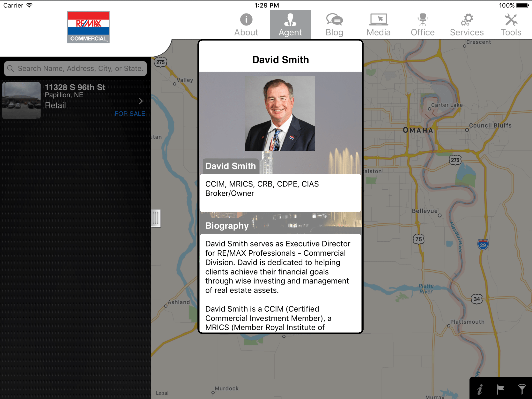Tap the RE/MAX Commercial logo

(x=88, y=27)
